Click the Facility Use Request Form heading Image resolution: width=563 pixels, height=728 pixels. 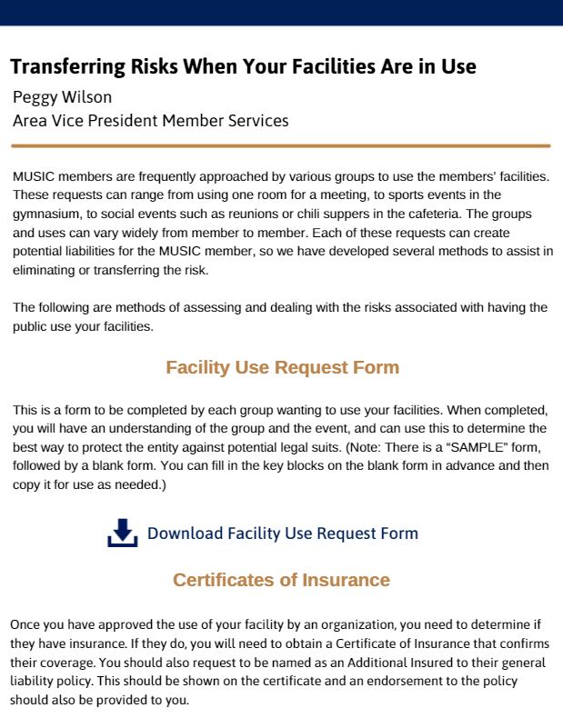(283, 367)
